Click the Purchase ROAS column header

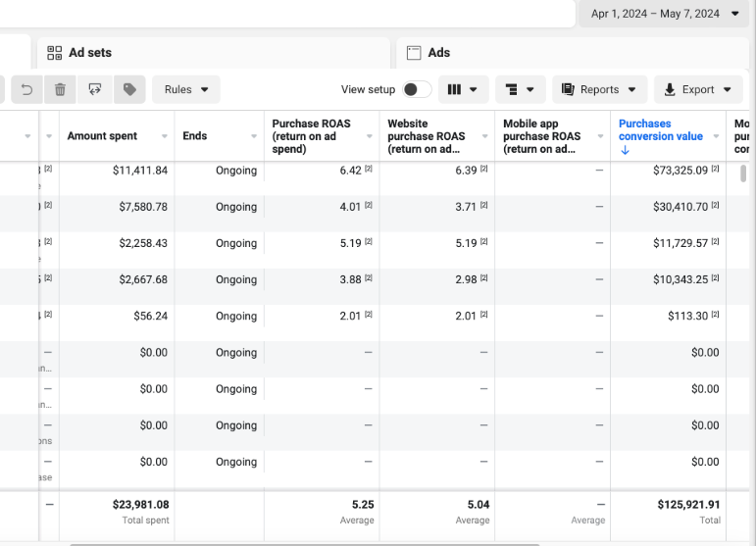pos(311,136)
